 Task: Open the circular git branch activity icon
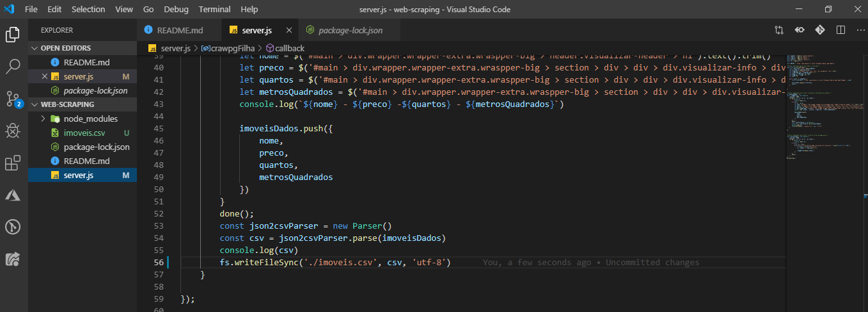13,227
